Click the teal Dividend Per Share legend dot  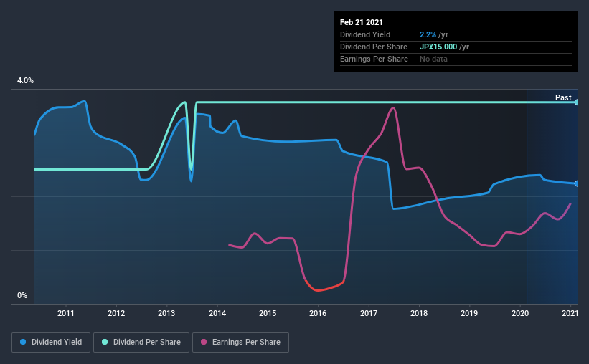(x=105, y=342)
